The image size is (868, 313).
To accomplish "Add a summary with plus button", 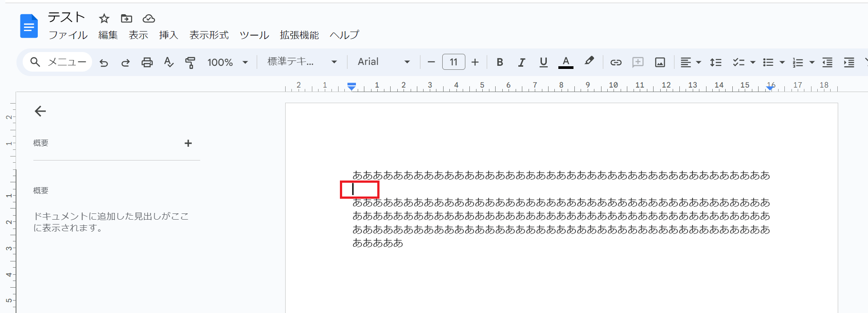I will (x=188, y=143).
